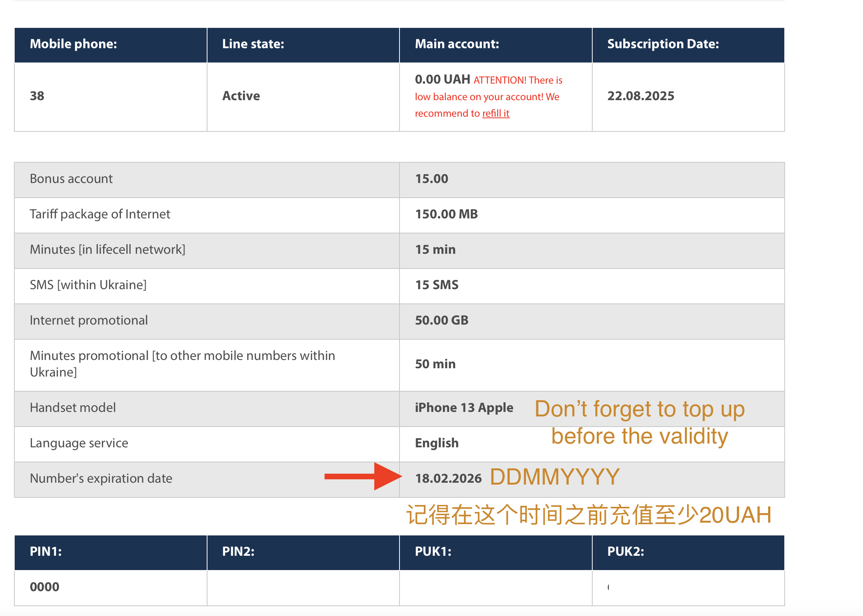
Task: Click the red arrow pointing to expiration date
Action: (363, 476)
